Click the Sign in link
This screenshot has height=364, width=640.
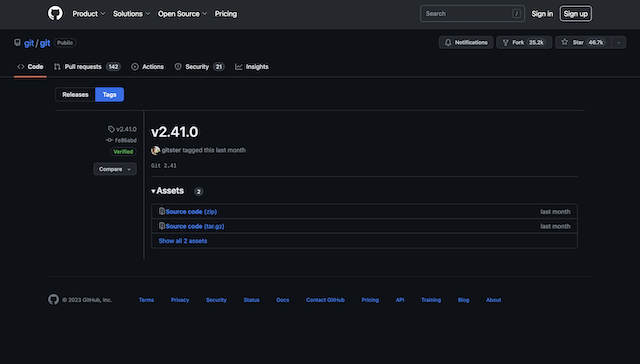coord(542,14)
